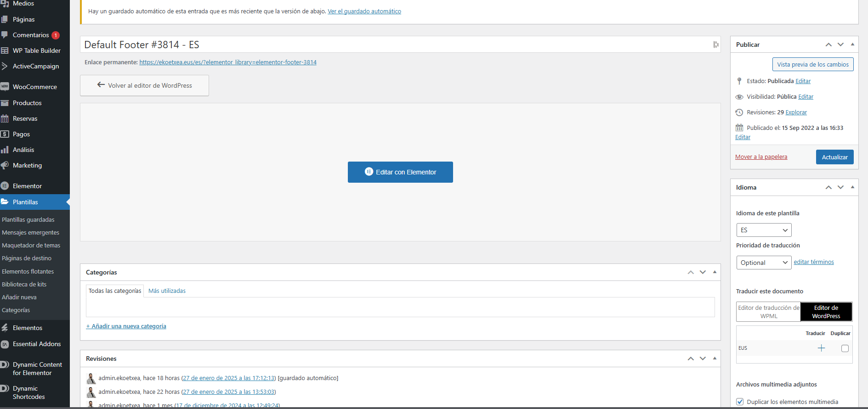Uncheck Duplicar los elementos multimedia
868x409 pixels.
(x=740, y=402)
